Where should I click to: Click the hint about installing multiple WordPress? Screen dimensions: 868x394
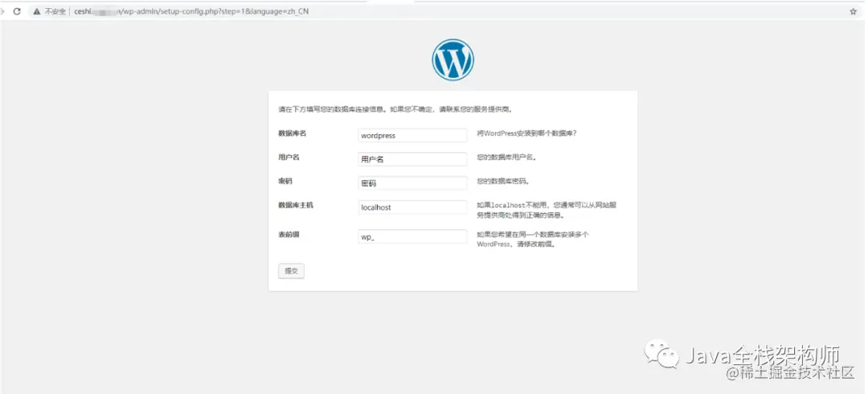(x=533, y=240)
